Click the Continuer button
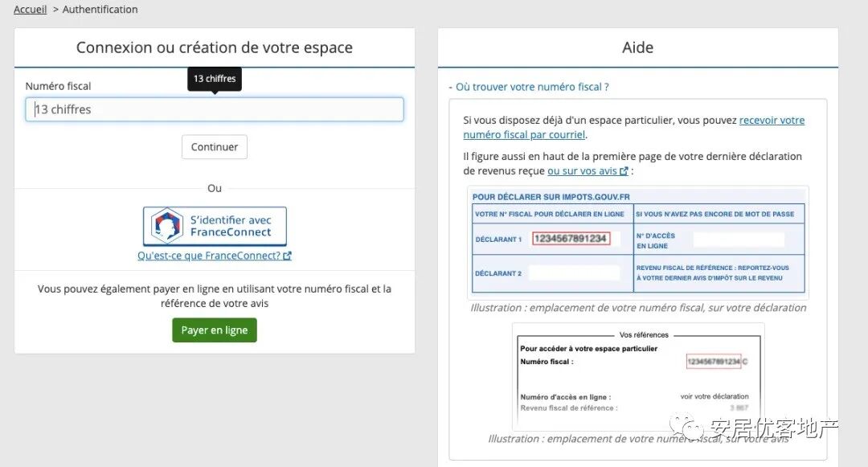Screen dimensions: 868x467 pyautogui.click(x=215, y=146)
